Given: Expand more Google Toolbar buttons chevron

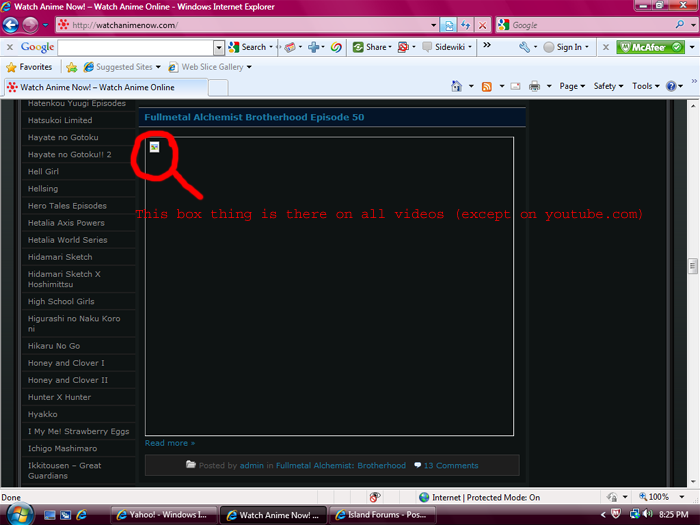Looking at the screenshot, I should pos(487,45).
